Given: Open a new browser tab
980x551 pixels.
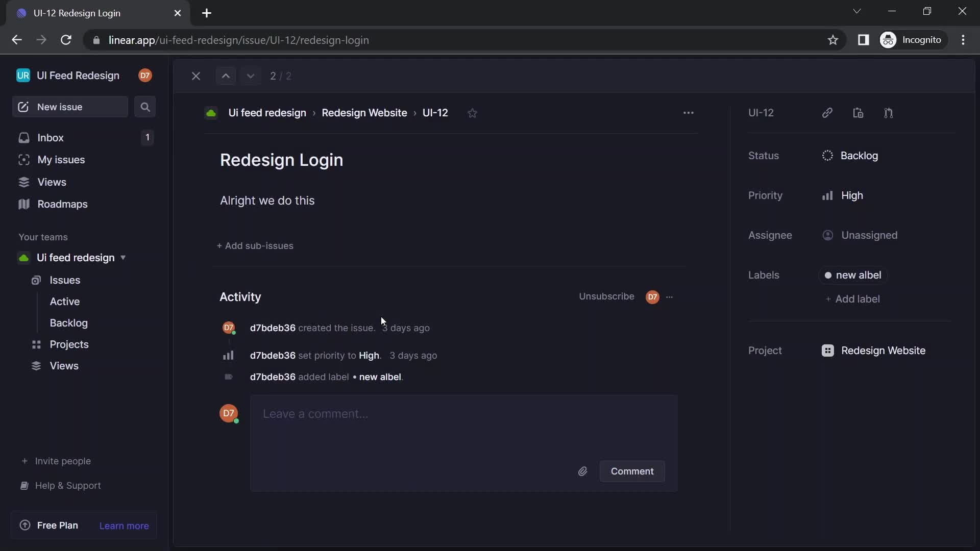Looking at the screenshot, I should tap(207, 13).
